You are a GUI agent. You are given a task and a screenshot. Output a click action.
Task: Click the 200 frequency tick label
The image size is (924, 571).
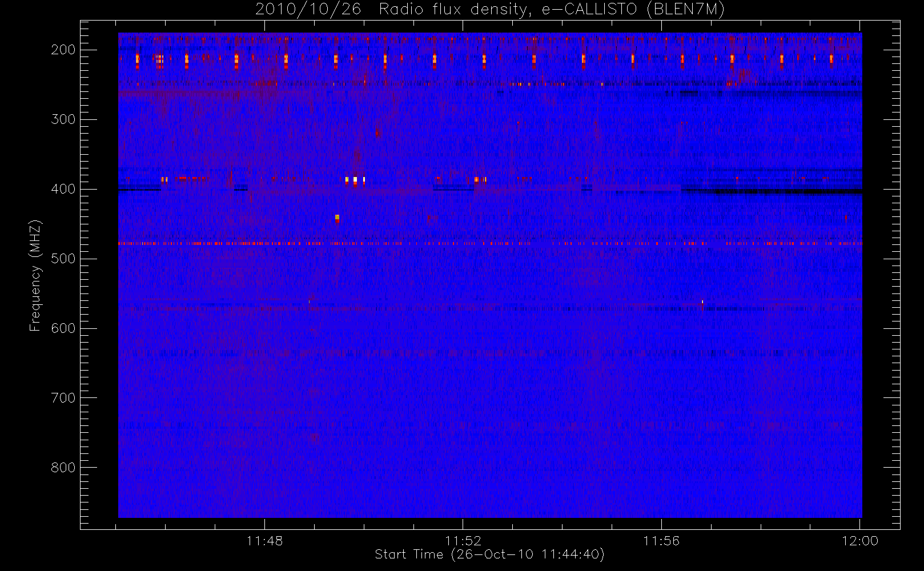(x=63, y=50)
